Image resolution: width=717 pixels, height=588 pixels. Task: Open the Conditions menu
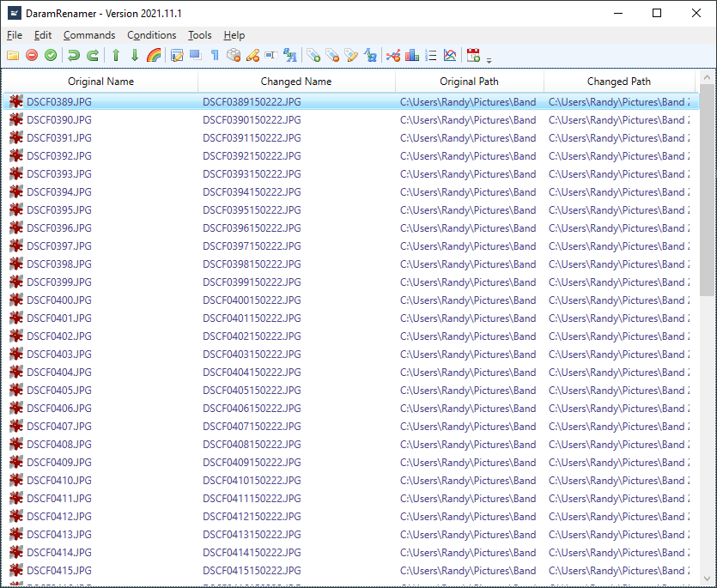[152, 35]
